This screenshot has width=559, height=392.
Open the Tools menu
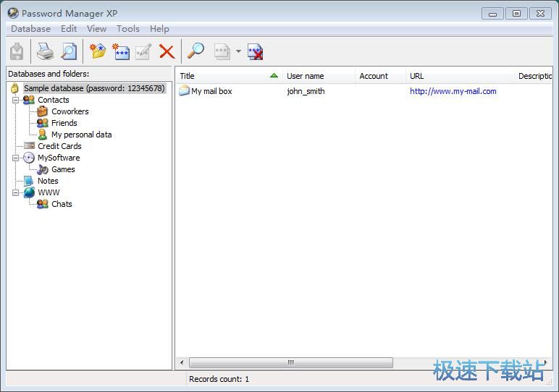click(128, 28)
